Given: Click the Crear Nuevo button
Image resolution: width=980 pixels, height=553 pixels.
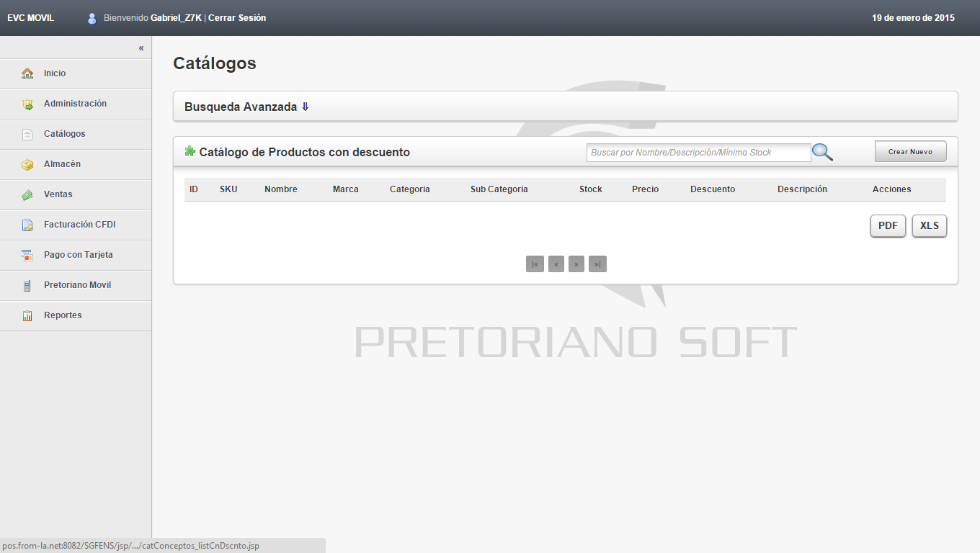Looking at the screenshot, I should tap(910, 151).
